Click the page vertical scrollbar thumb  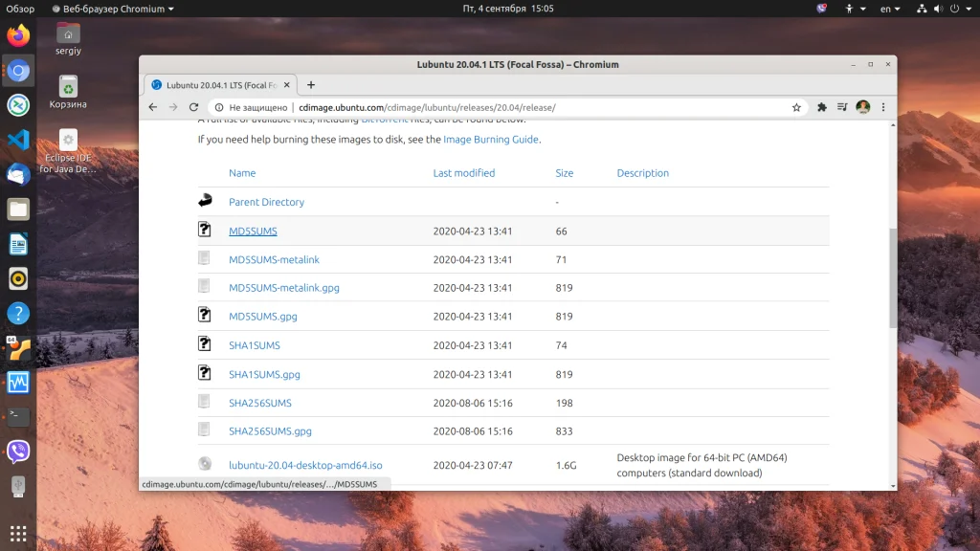893,278
